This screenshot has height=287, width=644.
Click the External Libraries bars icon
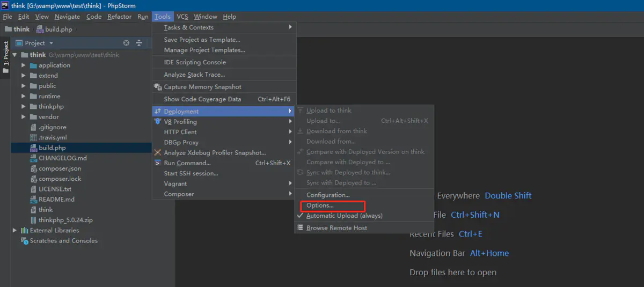(24, 230)
